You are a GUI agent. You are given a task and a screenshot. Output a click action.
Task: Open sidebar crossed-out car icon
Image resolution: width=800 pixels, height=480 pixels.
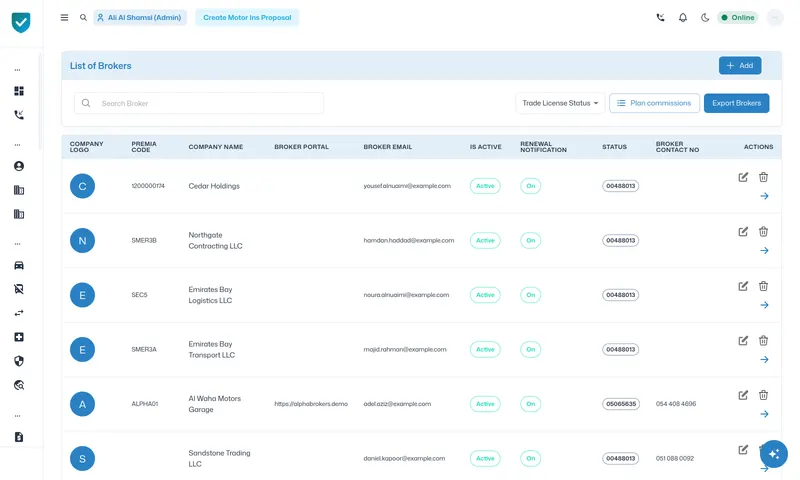click(x=19, y=289)
